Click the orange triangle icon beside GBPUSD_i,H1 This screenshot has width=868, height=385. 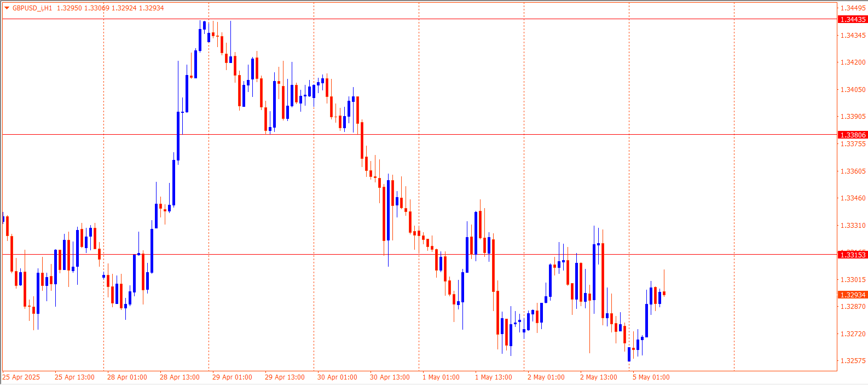(x=7, y=8)
